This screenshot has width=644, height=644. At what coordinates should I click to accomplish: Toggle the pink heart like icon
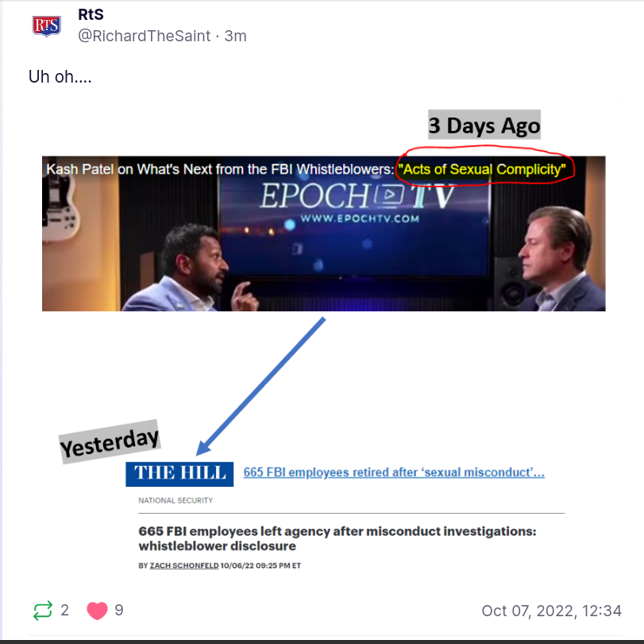coord(98,611)
